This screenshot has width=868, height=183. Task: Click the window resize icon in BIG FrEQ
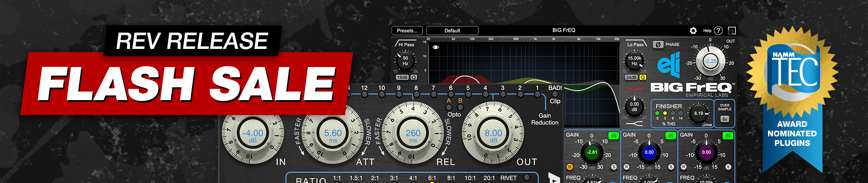732,30
